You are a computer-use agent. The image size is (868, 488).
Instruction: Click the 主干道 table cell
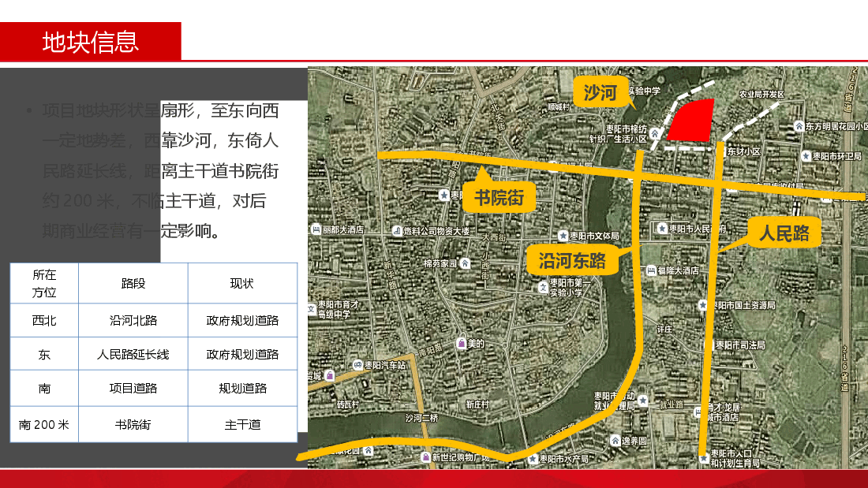pyautogui.click(x=242, y=424)
